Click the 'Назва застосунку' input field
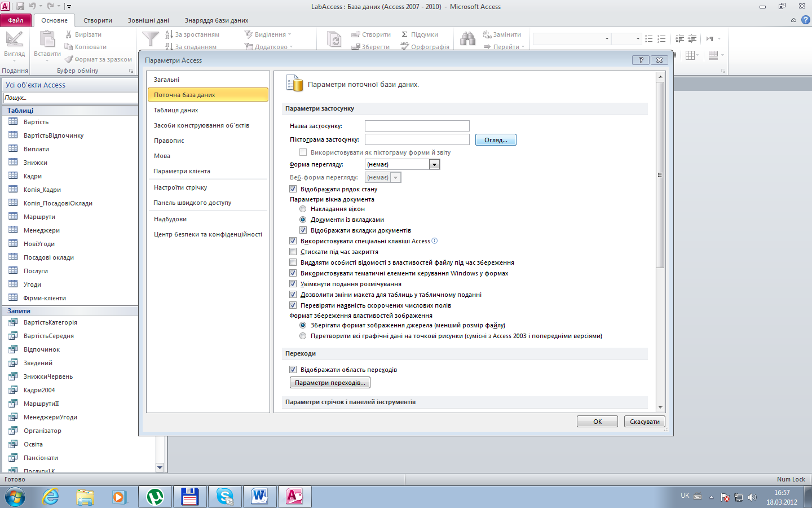Screen dimensions: 812x508 click(417, 126)
